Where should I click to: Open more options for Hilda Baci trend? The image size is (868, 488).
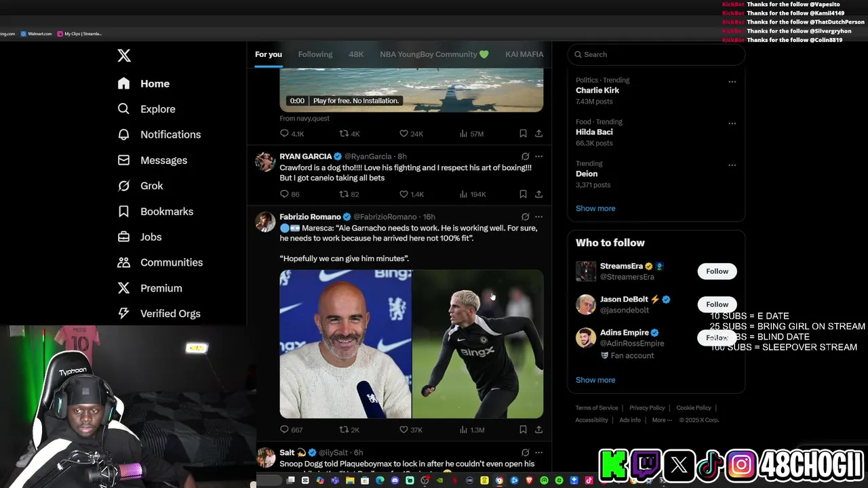pos(732,123)
